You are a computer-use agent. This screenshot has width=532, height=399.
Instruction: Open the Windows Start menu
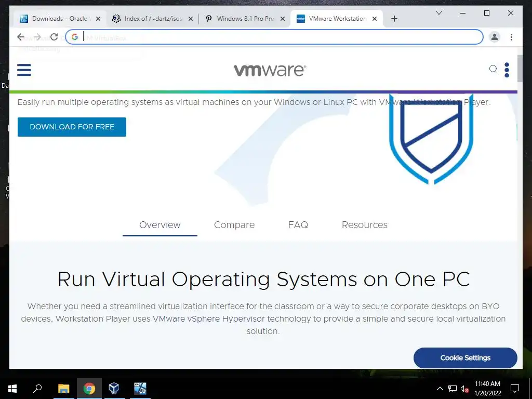12,389
